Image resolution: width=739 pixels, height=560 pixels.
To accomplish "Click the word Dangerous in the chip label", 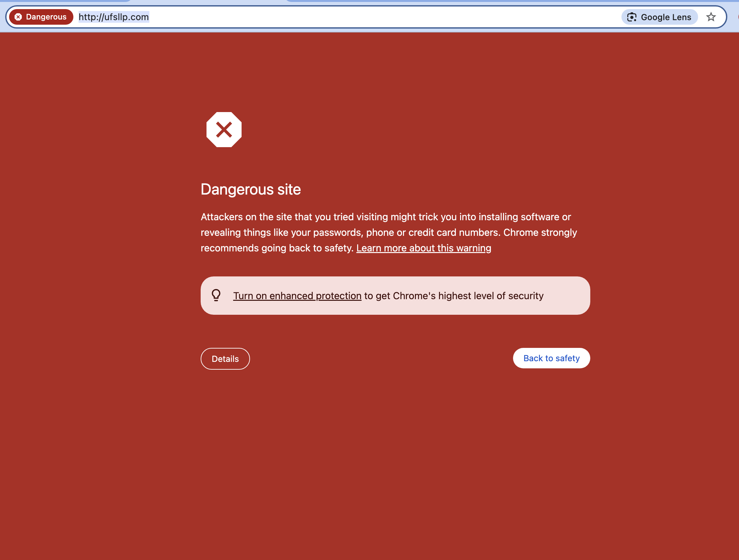I will point(46,17).
